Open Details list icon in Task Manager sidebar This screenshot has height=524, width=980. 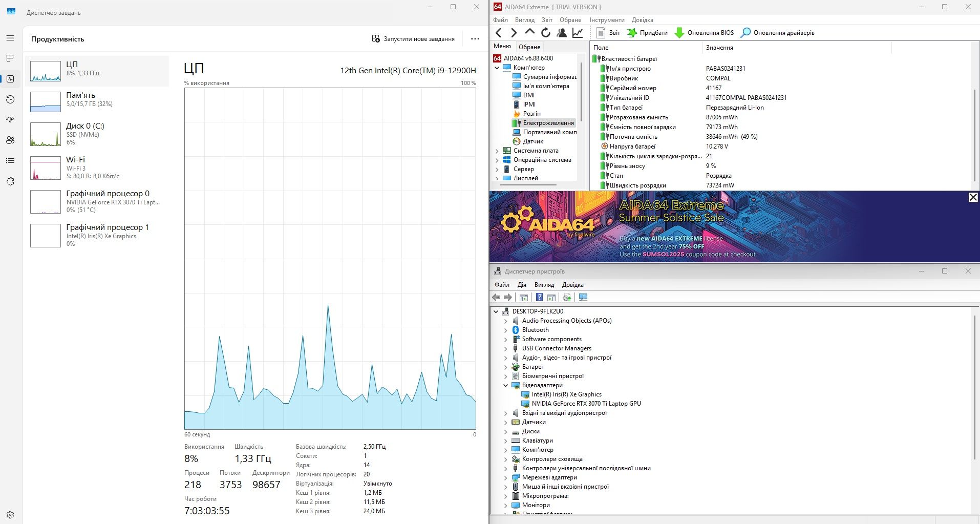point(10,161)
